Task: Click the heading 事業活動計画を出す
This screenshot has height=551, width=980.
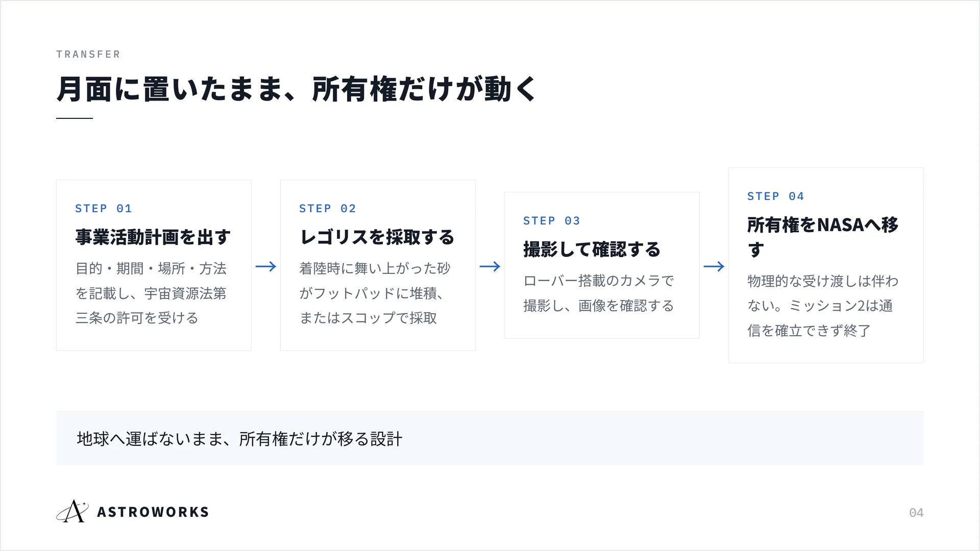Action: [153, 237]
